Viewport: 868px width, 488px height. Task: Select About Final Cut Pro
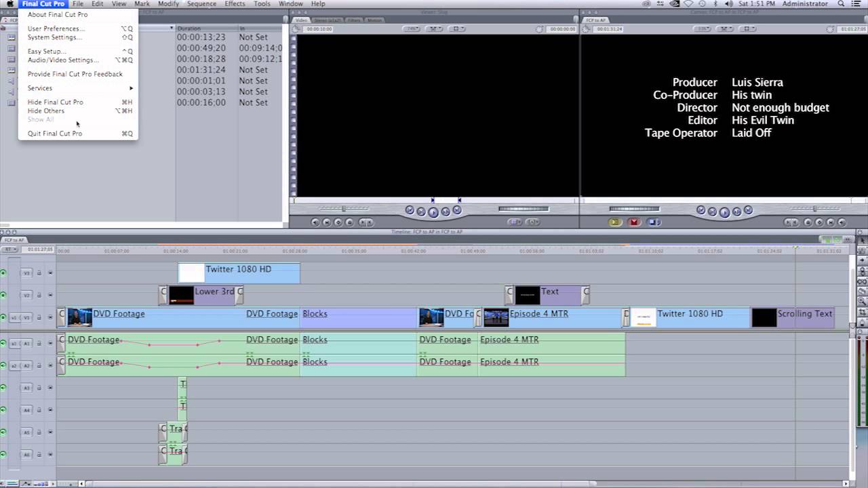(78, 14)
